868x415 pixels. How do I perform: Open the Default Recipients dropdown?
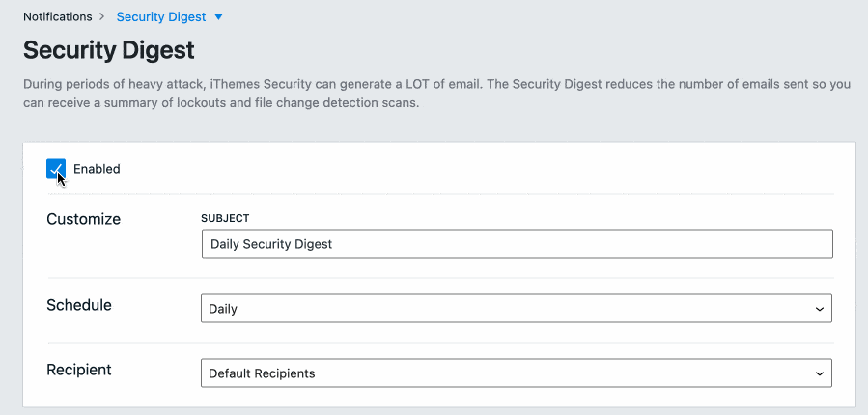pos(517,373)
